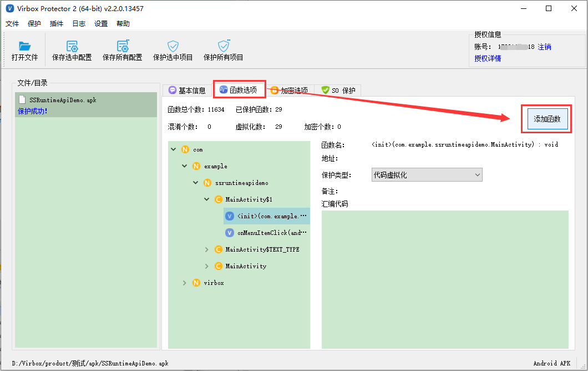588x371 pixels.
Task: Click the 函数选项 tab icon
Action: (x=224, y=89)
